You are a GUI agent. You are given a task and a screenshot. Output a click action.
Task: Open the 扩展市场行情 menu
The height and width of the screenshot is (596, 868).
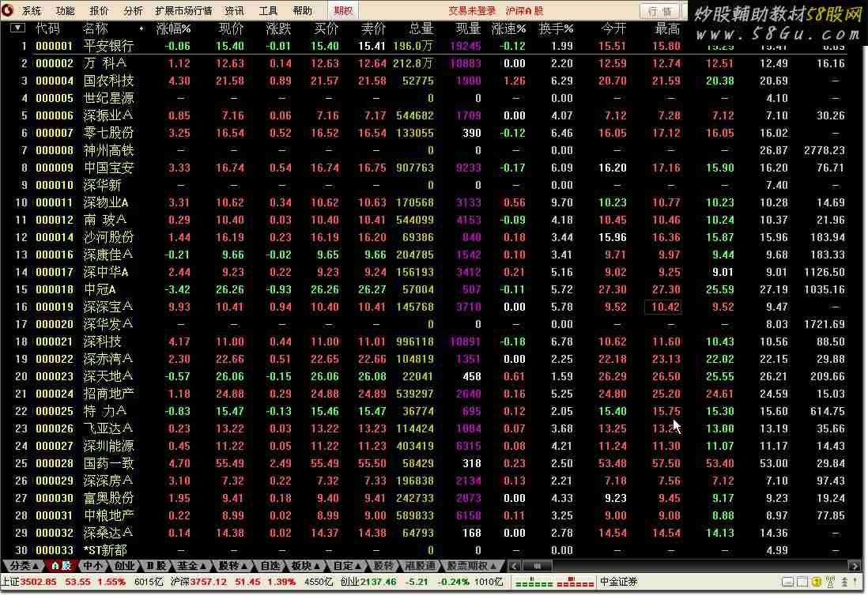(x=183, y=10)
